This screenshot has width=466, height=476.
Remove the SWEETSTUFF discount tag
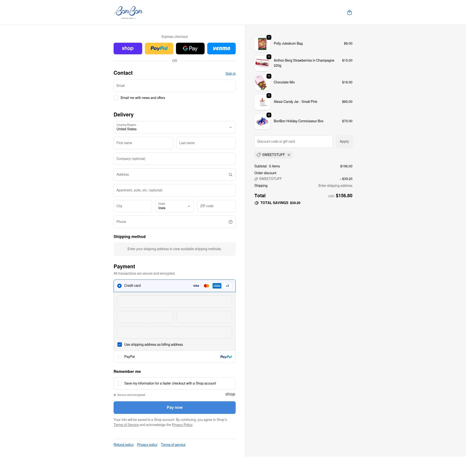click(289, 155)
